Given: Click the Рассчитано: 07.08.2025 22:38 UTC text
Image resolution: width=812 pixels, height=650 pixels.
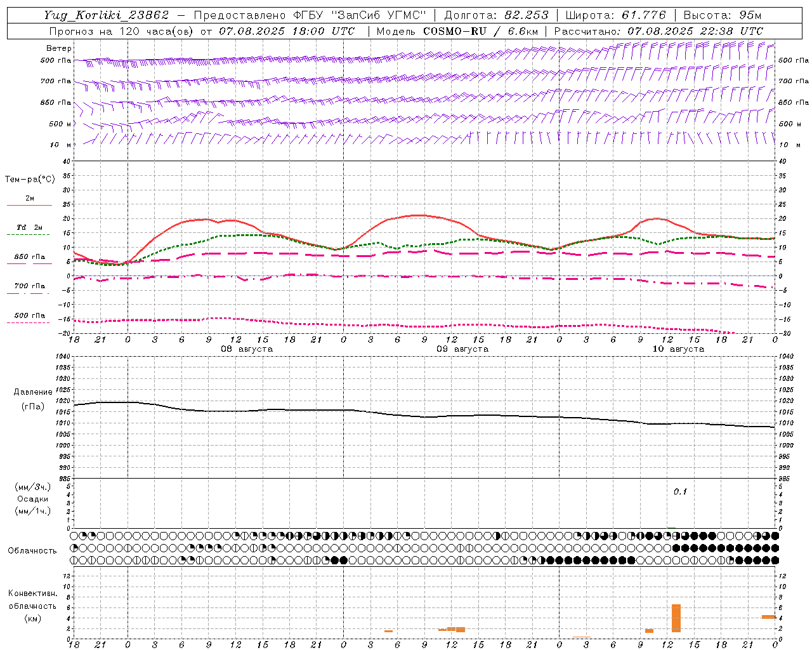Looking at the screenshot, I should coord(658,31).
